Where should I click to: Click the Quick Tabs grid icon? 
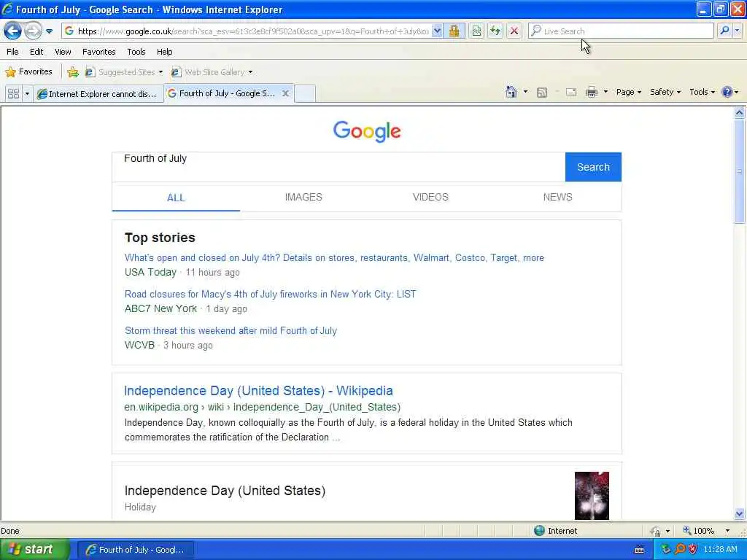[13, 93]
